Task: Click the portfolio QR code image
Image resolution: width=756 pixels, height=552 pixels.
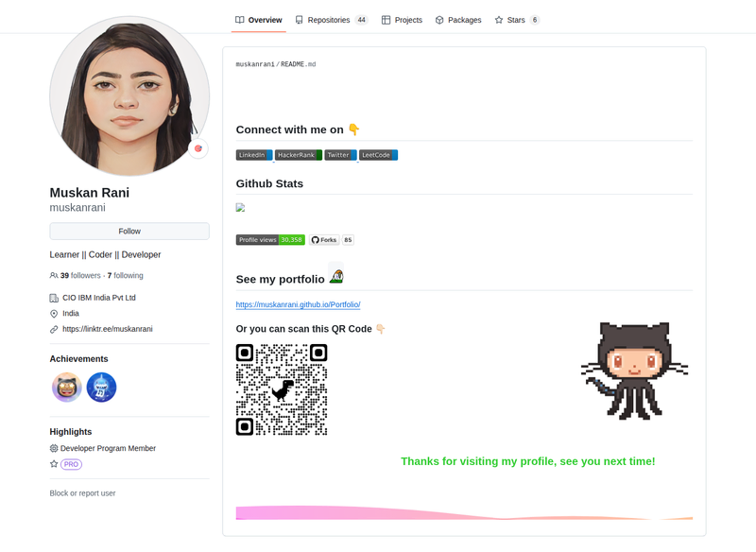Action: tap(282, 389)
